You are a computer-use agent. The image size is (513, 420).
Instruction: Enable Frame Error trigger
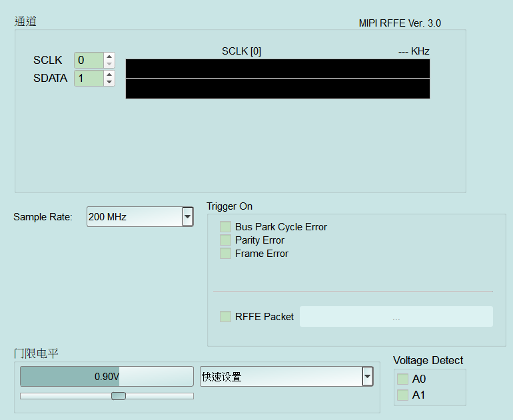(225, 254)
